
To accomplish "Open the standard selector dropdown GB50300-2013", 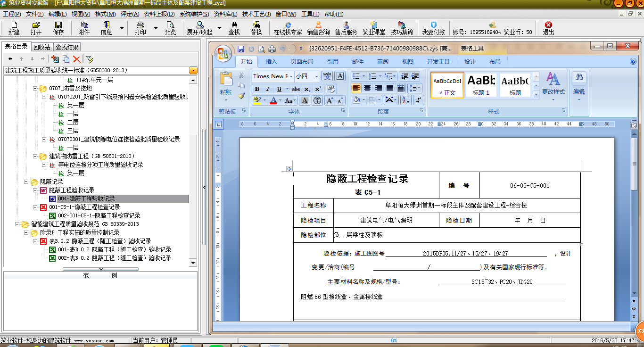I will pyautogui.click(x=193, y=70).
